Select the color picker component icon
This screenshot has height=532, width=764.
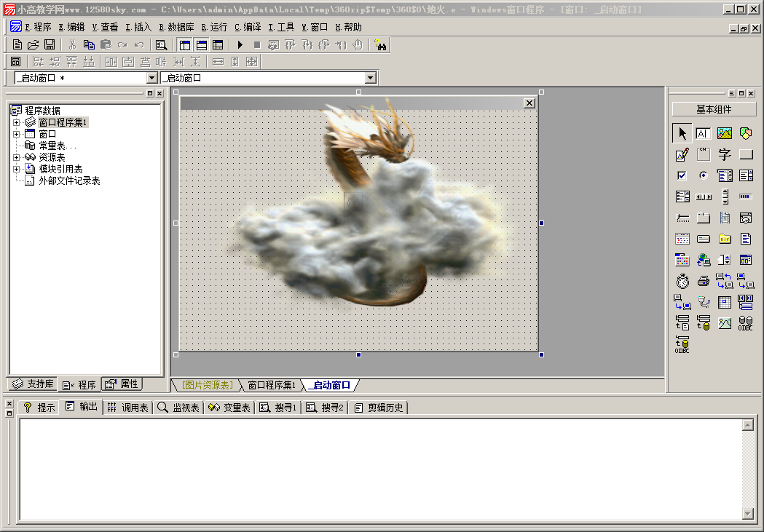[682, 260]
